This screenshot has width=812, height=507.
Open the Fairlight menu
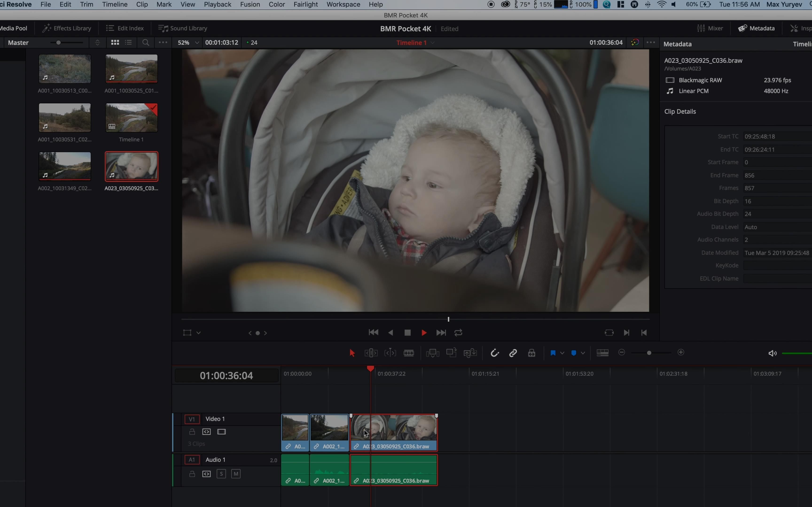(x=305, y=4)
